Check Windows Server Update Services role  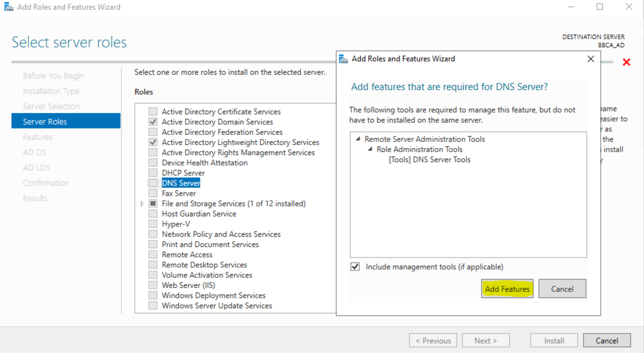click(153, 306)
